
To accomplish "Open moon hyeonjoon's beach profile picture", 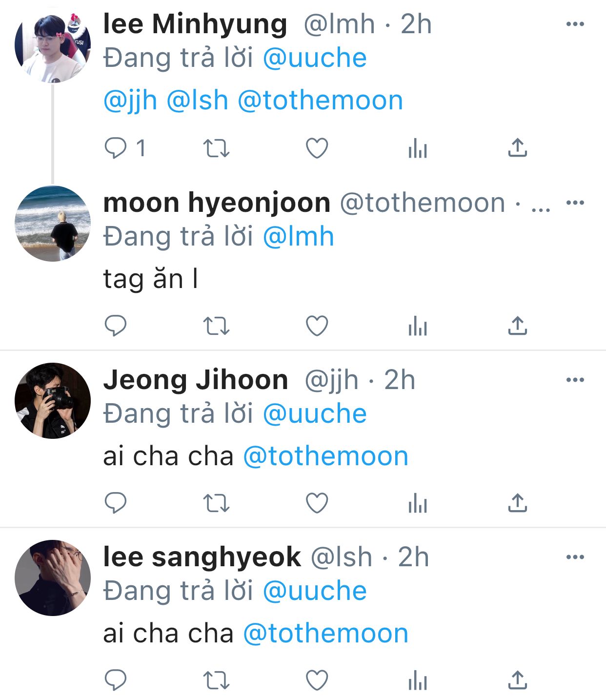I will point(53,224).
